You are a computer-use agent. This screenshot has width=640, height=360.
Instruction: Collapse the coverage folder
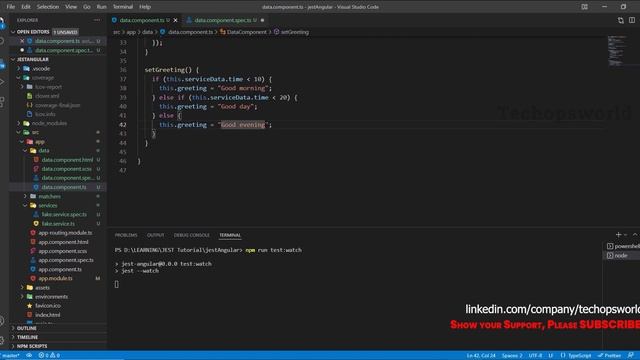coord(43,78)
